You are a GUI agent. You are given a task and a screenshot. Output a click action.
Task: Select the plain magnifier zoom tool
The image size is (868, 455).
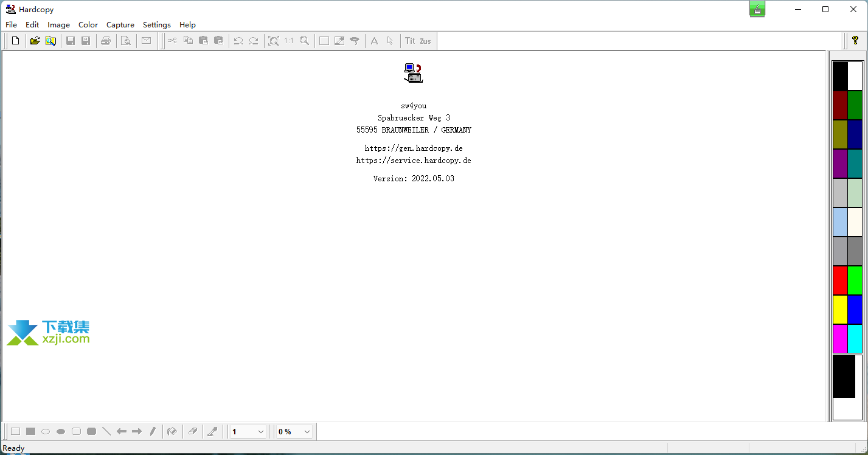tap(304, 41)
